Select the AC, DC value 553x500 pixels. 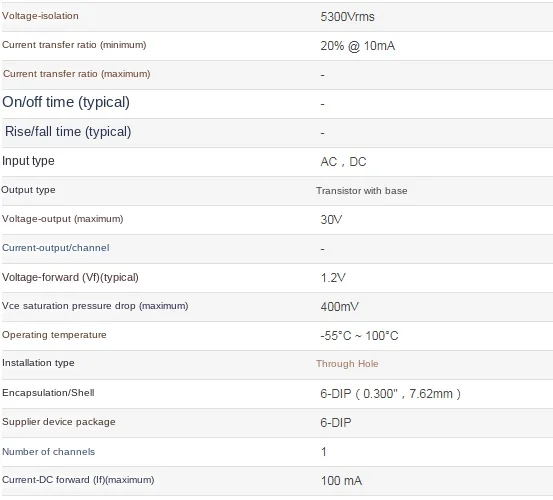tap(343, 162)
